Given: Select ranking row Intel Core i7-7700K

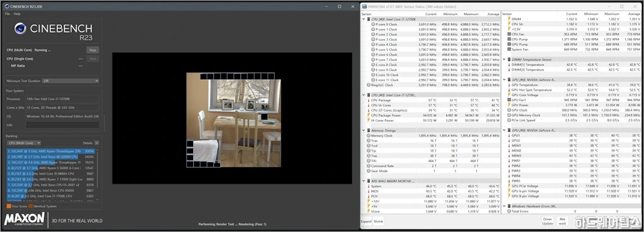Looking at the screenshot, I should pos(51,196).
